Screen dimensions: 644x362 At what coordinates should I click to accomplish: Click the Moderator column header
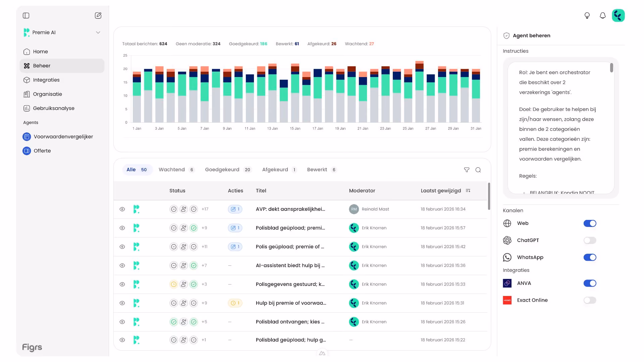click(x=362, y=191)
